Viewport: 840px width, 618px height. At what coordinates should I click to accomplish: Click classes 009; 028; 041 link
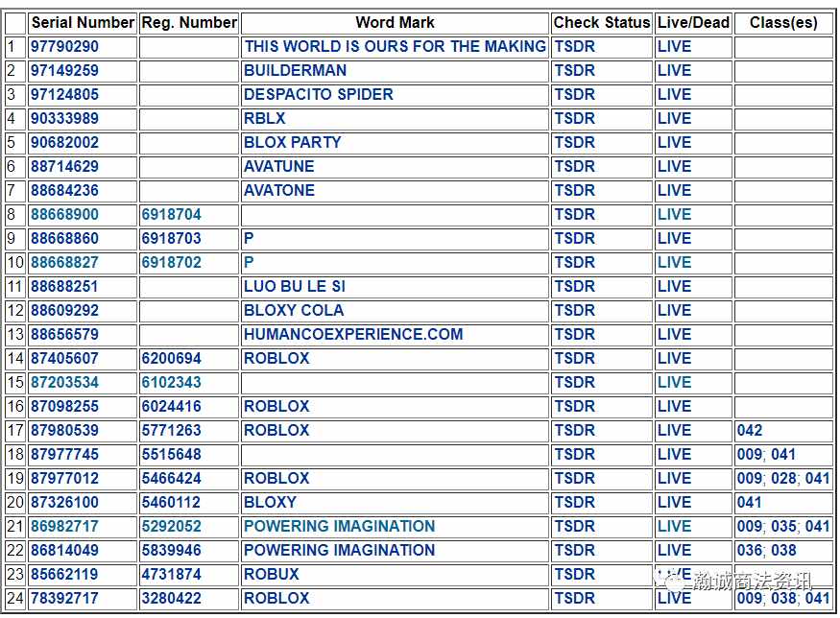[x=783, y=478]
